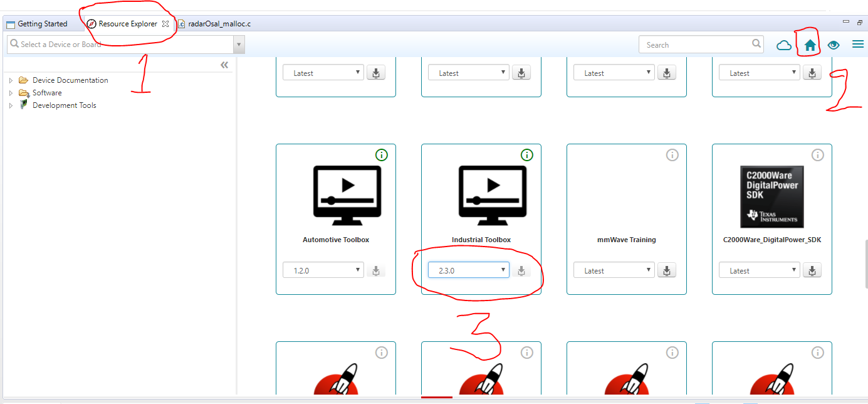Expand the Development Tools tree node

click(x=11, y=105)
